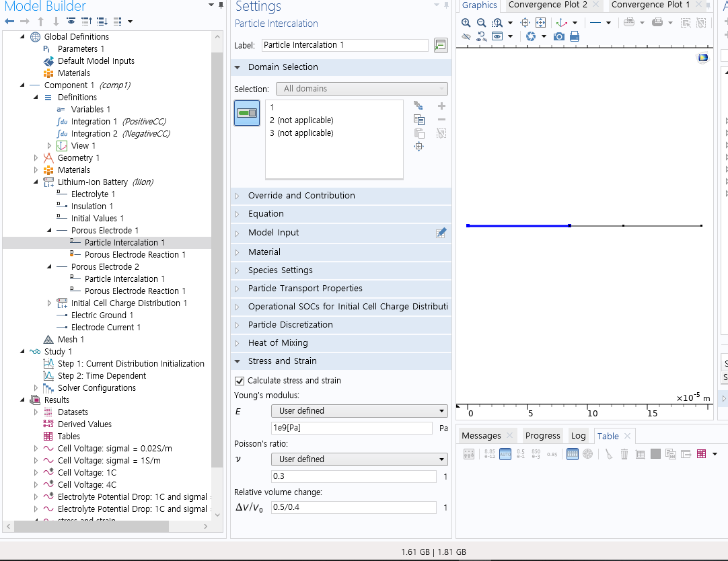Click the Zoom In icon in Graphics toolbar
728x561 pixels.
click(x=466, y=22)
